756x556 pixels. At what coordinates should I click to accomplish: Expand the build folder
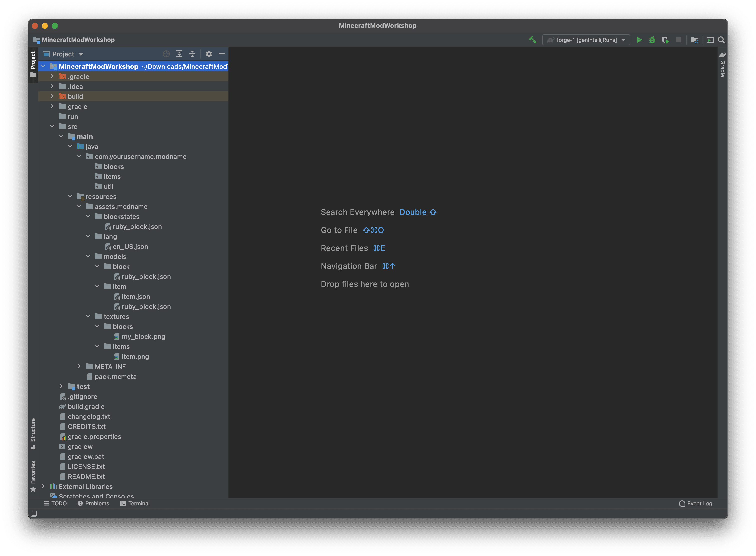(x=52, y=96)
